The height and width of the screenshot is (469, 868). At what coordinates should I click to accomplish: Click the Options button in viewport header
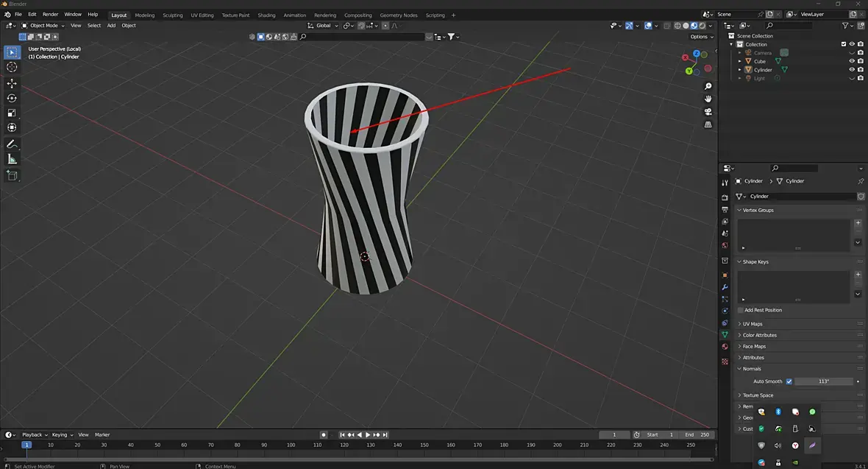pyautogui.click(x=701, y=37)
